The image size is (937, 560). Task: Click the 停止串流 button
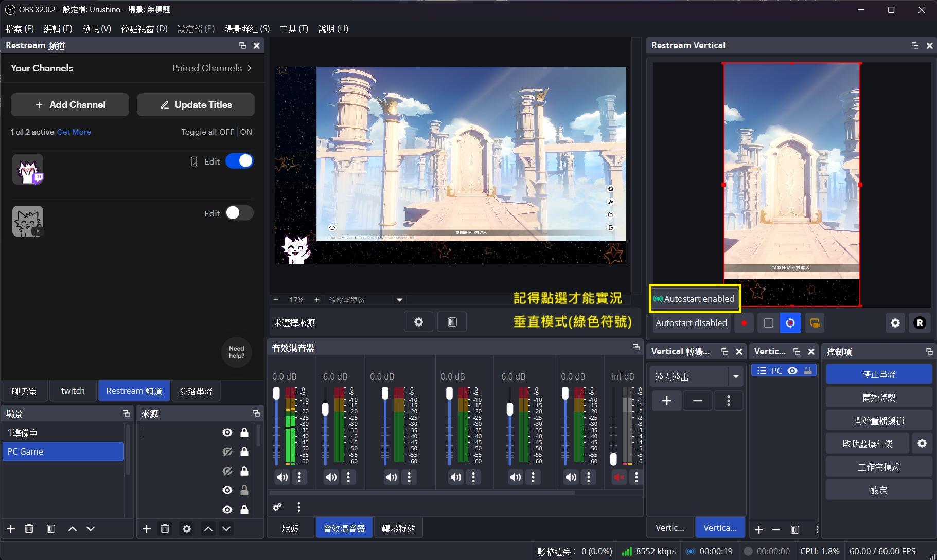pyautogui.click(x=879, y=374)
